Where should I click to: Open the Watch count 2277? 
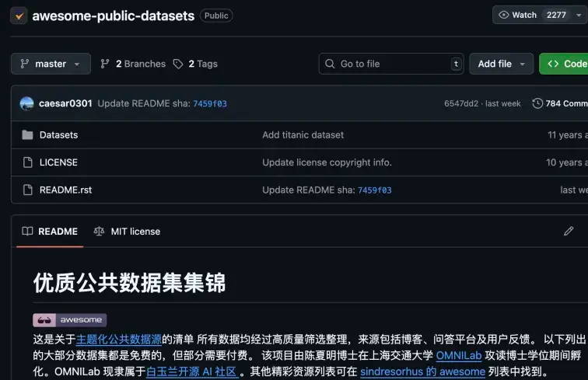[x=556, y=15]
